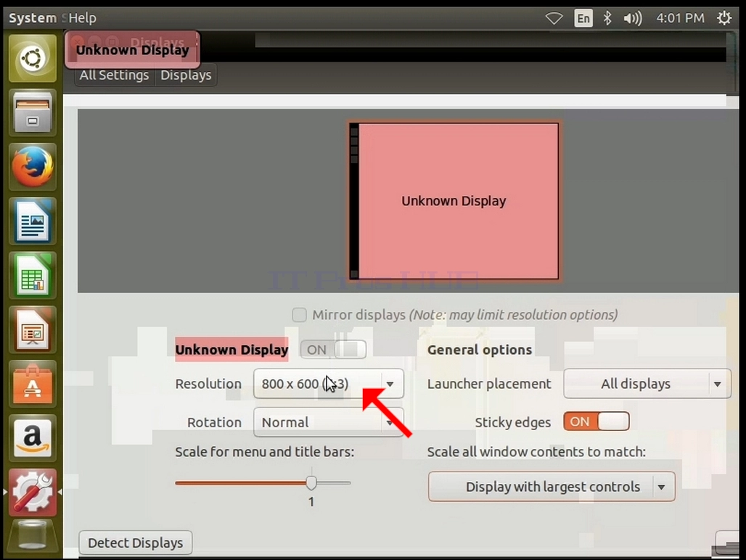Click the Unknown Display label beside ON switch
This screenshot has height=560, width=746.
[231, 350]
